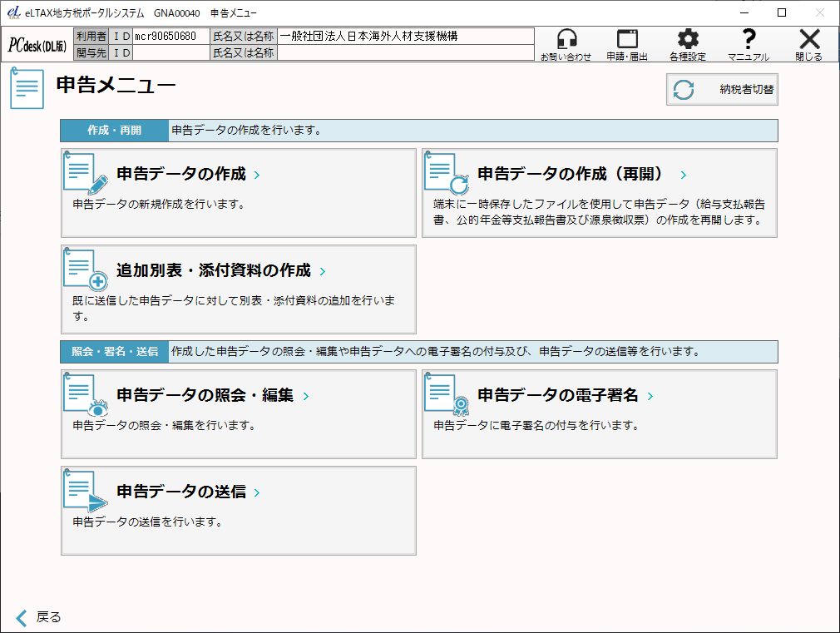This screenshot has height=633, width=840.
Task: Open 追加別表・添付資料の作成 title
Action: [x=214, y=270]
